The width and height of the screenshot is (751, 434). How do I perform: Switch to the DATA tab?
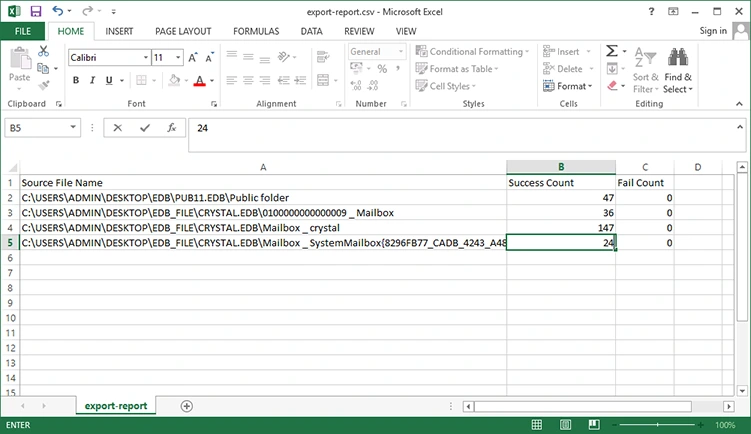pyautogui.click(x=311, y=32)
